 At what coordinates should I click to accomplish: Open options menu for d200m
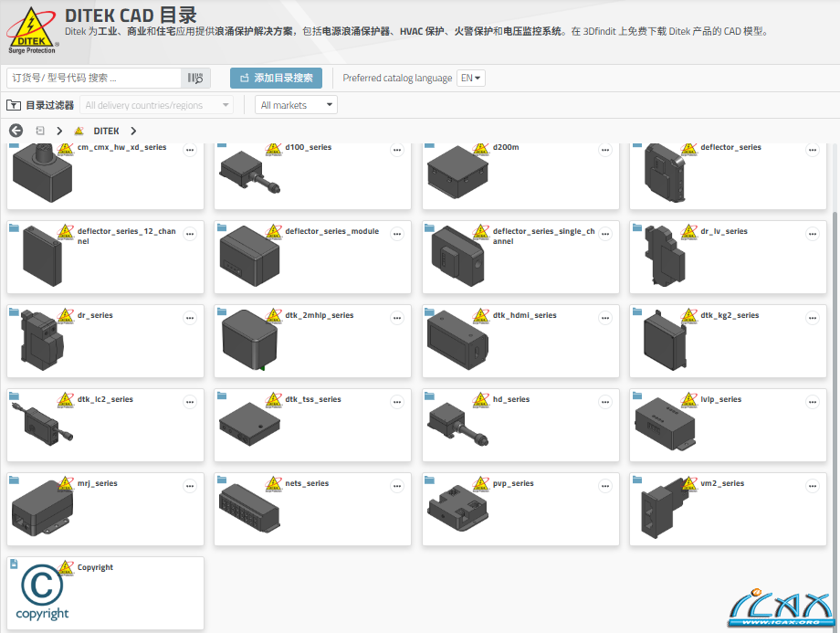click(x=604, y=150)
